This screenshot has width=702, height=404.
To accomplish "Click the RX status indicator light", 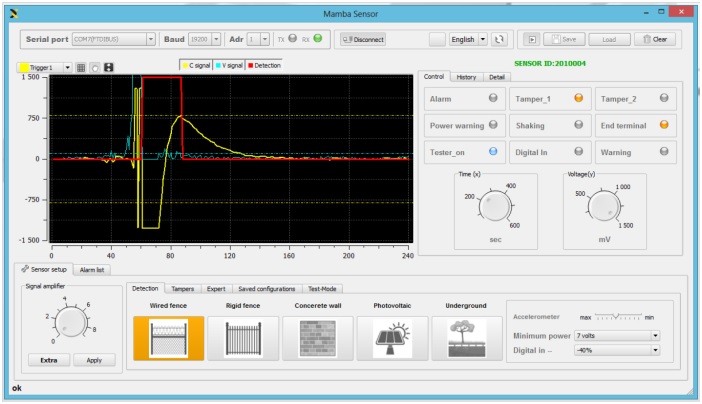I will tap(317, 39).
